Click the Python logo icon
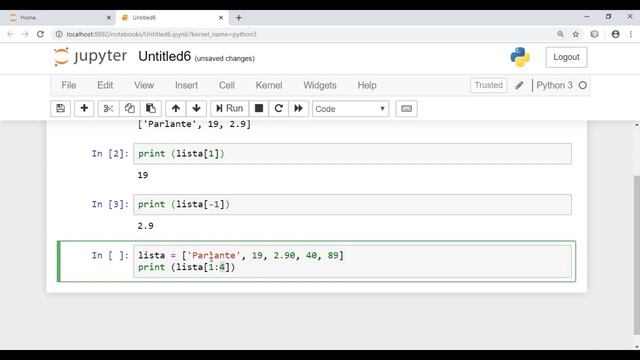640x360 pixels. 520,57
